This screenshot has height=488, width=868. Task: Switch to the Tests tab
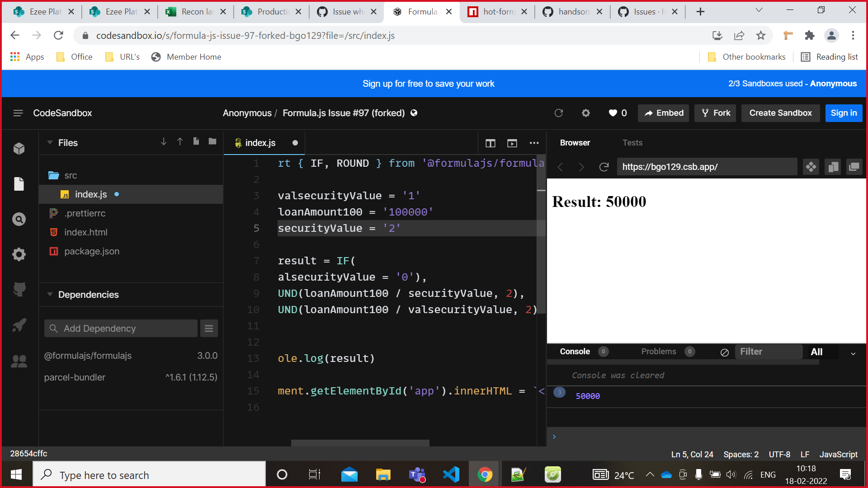click(x=632, y=142)
